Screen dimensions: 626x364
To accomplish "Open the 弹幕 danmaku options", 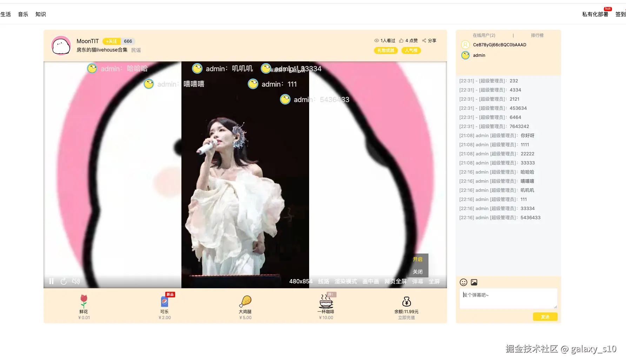I will click(418, 282).
